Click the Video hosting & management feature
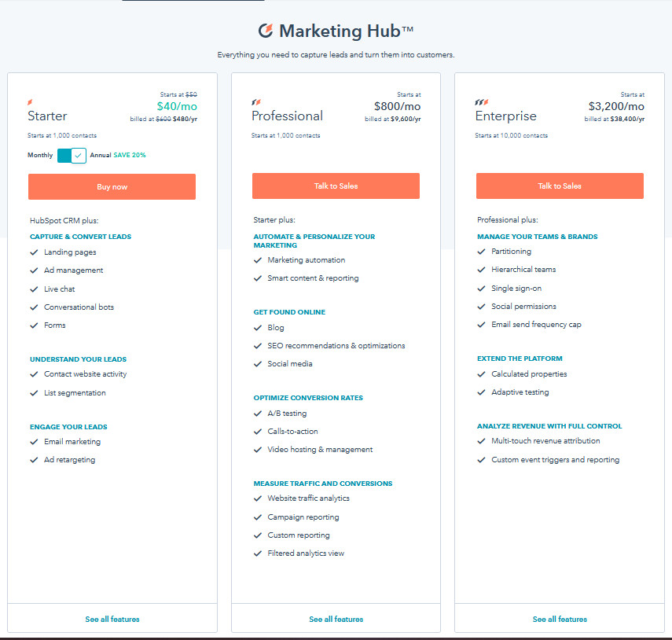The height and width of the screenshot is (640, 672). pos(320,449)
